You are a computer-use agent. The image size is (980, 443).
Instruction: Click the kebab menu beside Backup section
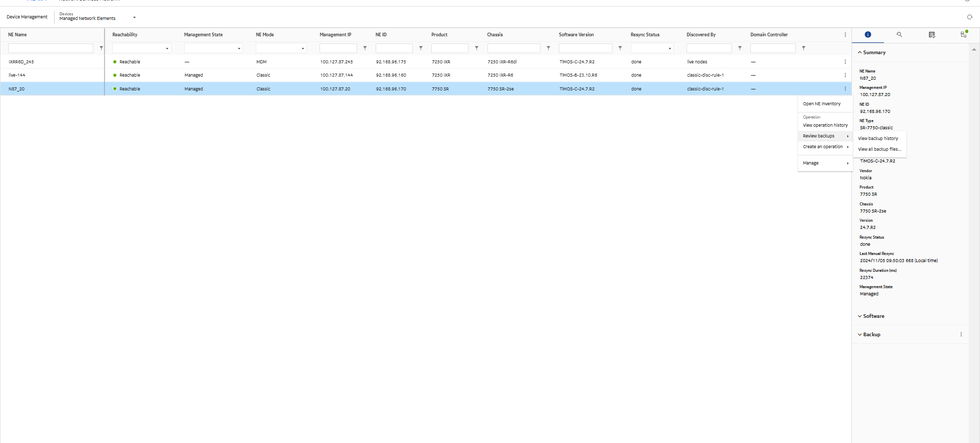961,335
